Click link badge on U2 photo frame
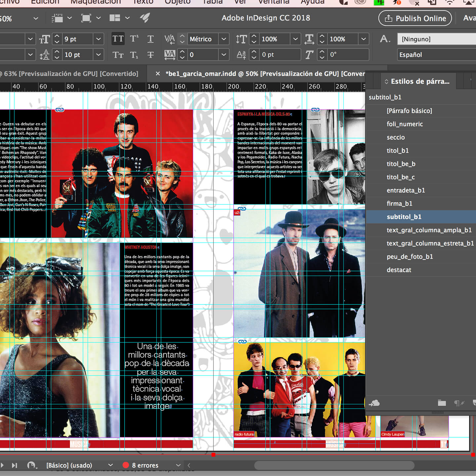Viewport: 476px width, 476px height. 242,209
